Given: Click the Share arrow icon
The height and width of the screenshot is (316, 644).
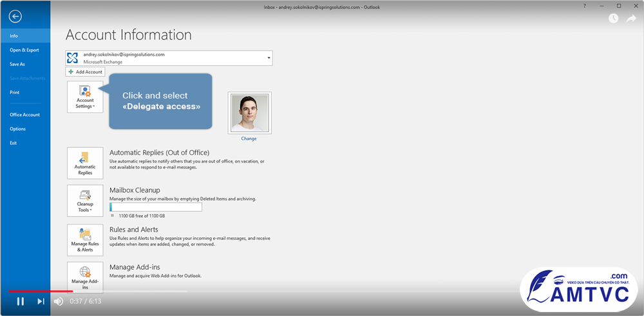Looking at the screenshot, I should pyautogui.click(x=631, y=19).
